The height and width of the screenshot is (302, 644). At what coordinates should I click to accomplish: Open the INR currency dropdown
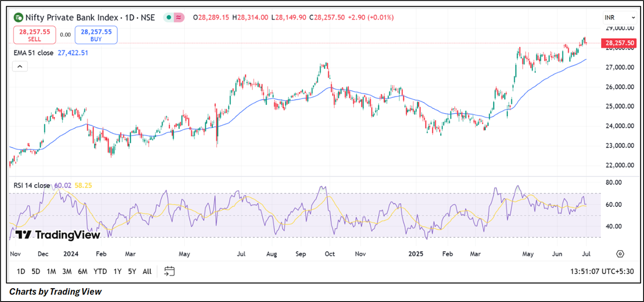[620, 18]
